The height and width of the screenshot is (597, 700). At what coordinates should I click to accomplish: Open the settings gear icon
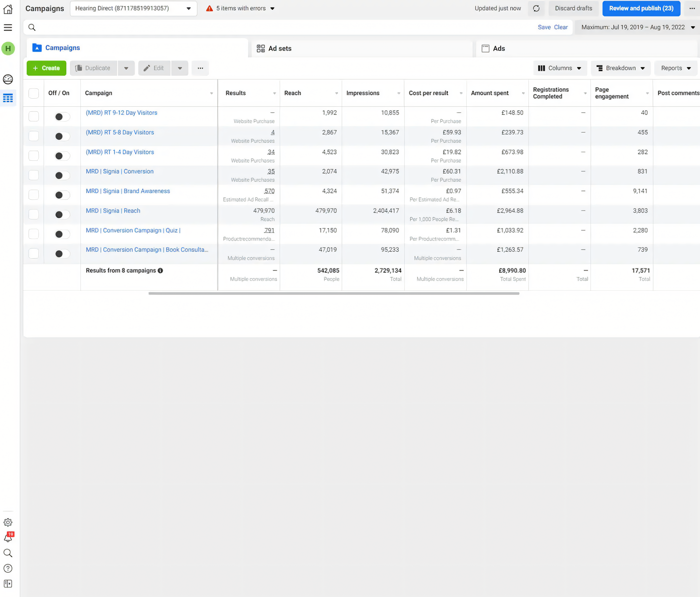click(x=8, y=522)
